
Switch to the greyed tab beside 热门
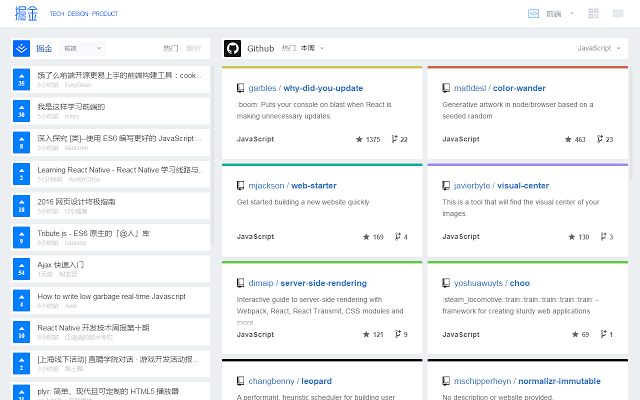pyautogui.click(x=193, y=48)
